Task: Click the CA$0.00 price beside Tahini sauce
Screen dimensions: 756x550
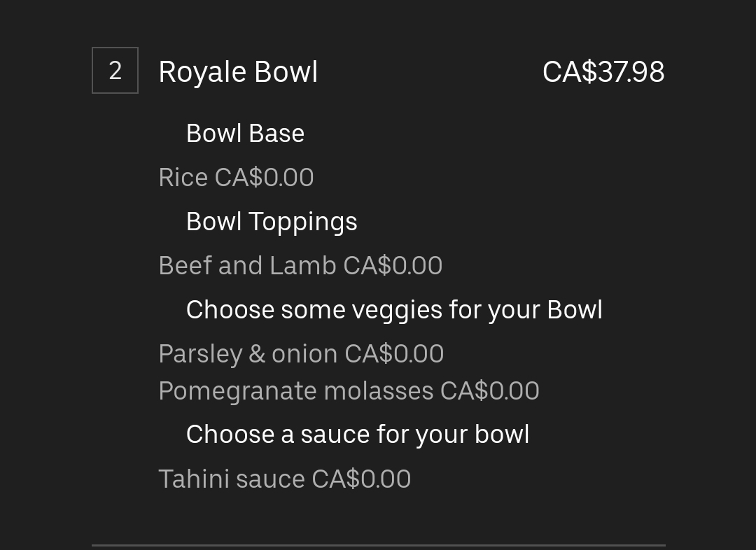Action: point(361,479)
